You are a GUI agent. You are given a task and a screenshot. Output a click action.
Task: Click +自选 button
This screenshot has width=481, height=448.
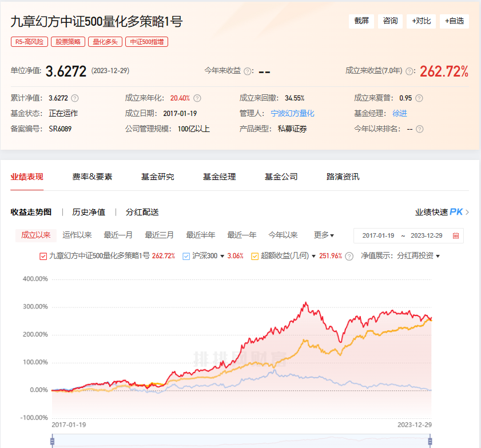(x=454, y=21)
